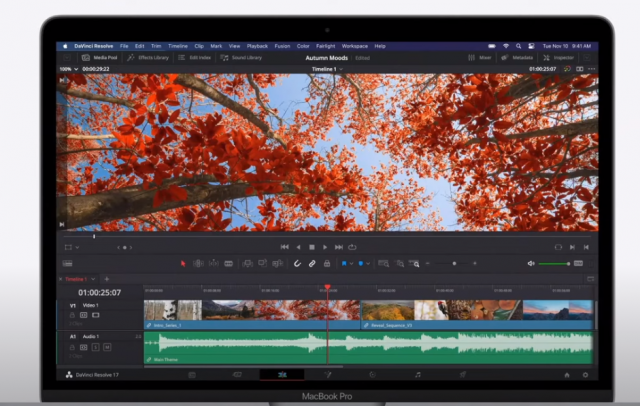The image size is (640, 406).
Task: Click the blue flag icon
Action: click(344, 264)
